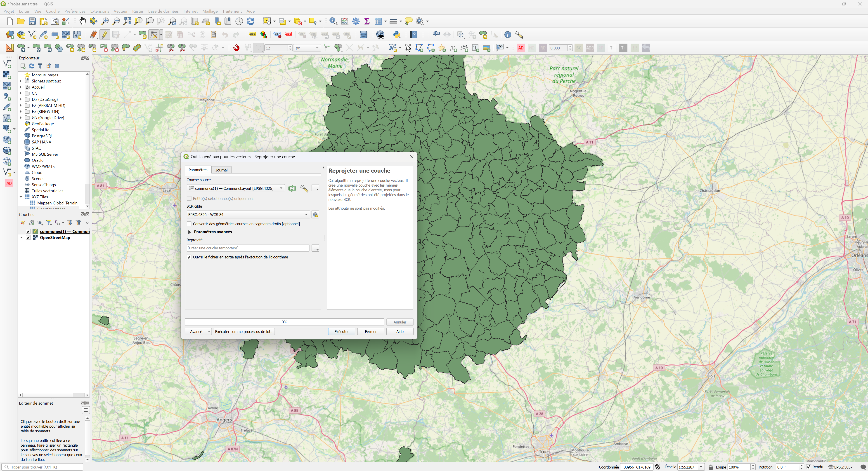The width and height of the screenshot is (868, 471).
Task: Open the MetaSearch catalog client icon
Action: pyautogui.click(x=381, y=35)
